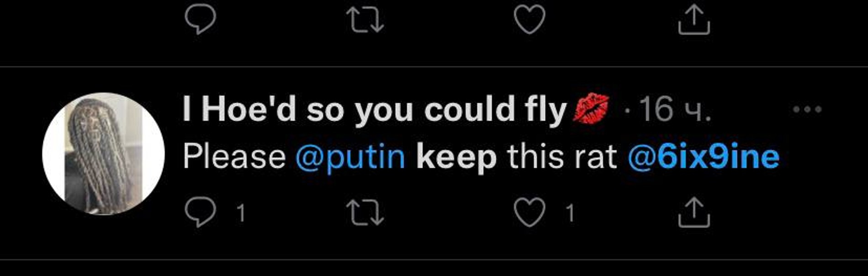Click the word "Please" in the tweet
The width and height of the screenshot is (868, 276).
234,157
